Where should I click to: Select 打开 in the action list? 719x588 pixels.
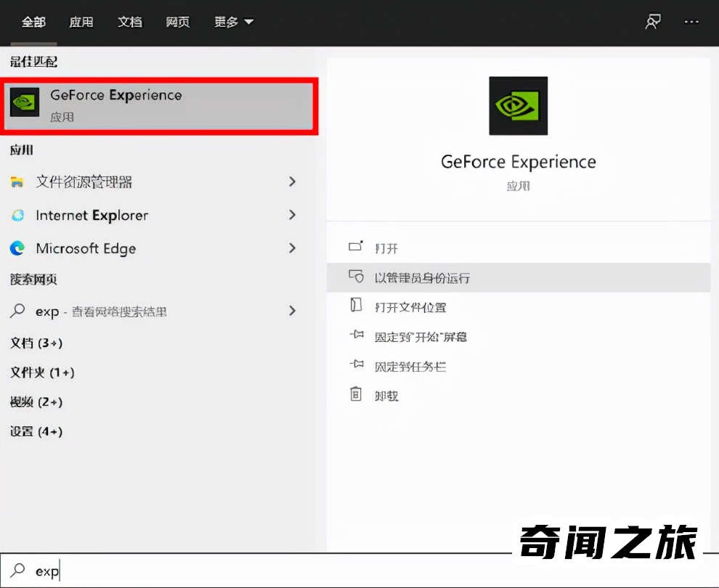(519, 248)
